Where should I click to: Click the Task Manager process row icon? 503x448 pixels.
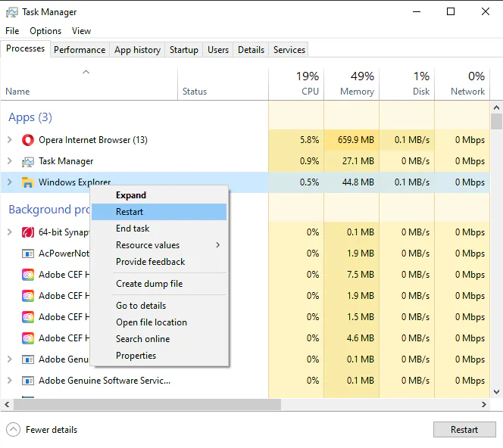pyautogui.click(x=28, y=161)
